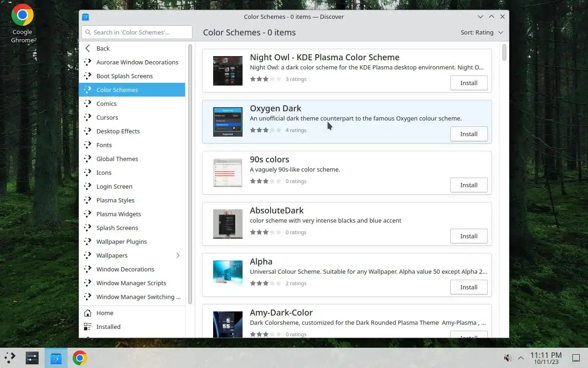The width and height of the screenshot is (588, 368).
Task: Click the sidebar category list scrollbar
Action: [190, 174]
